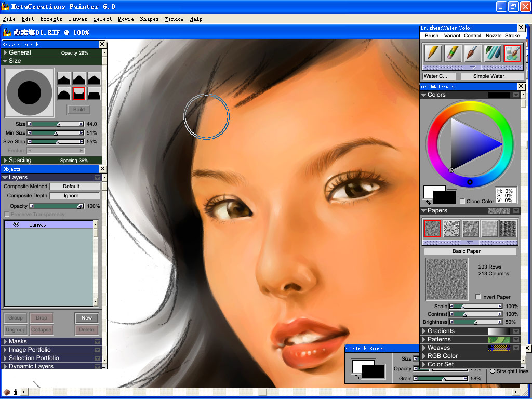Open the Composite Method dropdown
The width and height of the screenshot is (532, 399).
[75, 187]
